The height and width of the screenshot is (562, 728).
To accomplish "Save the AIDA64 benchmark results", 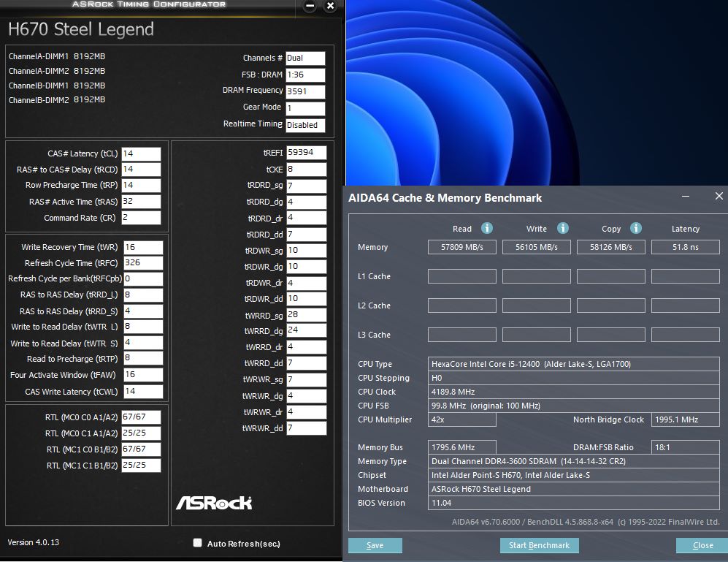I will pyautogui.click(x=375, y=545).
